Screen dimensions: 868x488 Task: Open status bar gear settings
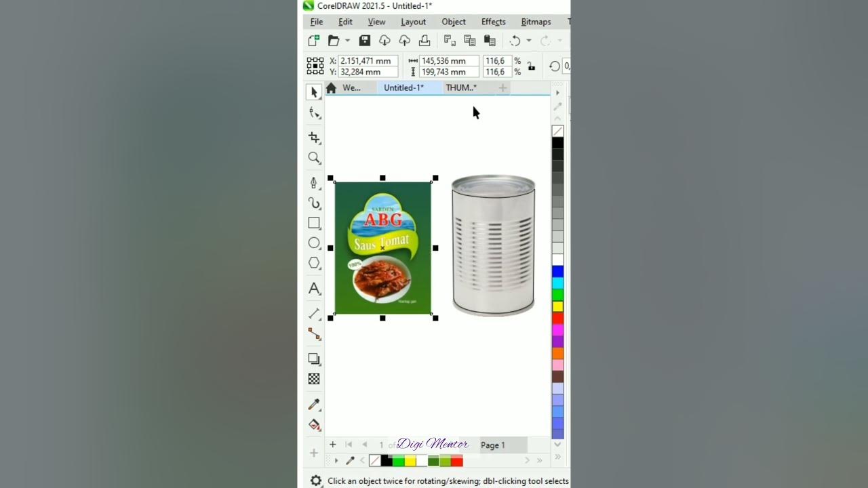point(316,481)
